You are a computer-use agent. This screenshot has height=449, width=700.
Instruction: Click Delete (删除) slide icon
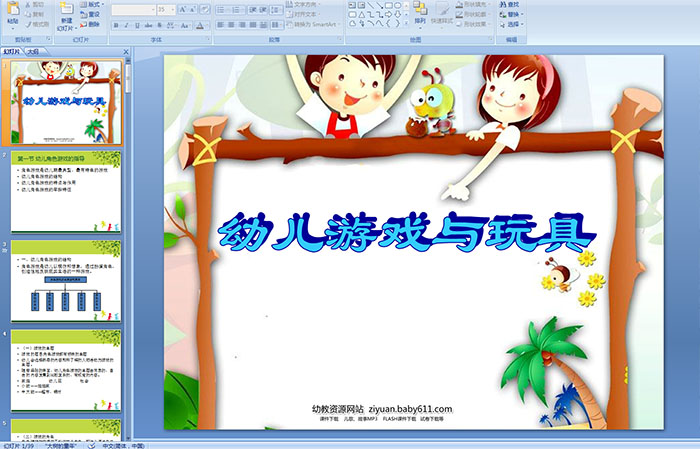coord(83,25)
